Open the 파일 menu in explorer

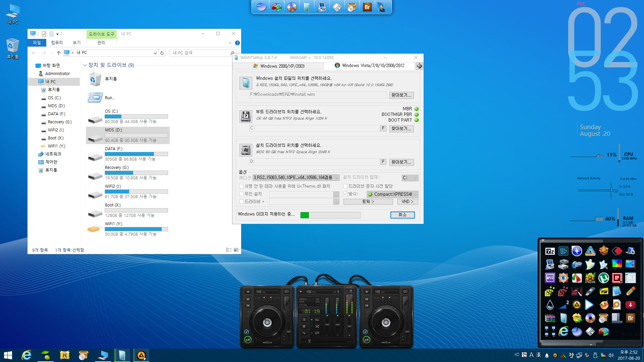pyautogui.click(x=37, y=43)
